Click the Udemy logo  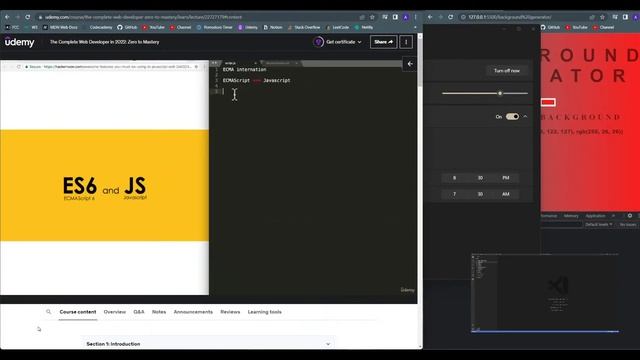click(20, 42)
